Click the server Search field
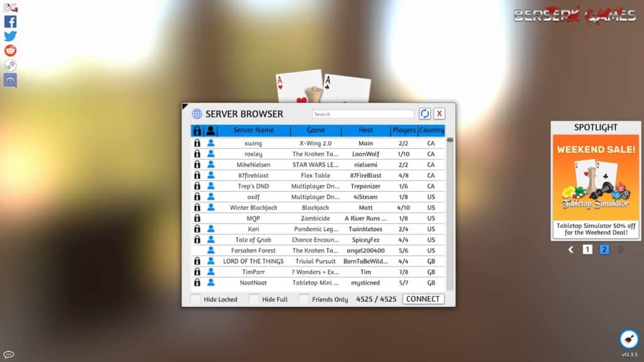 [363, 114]
